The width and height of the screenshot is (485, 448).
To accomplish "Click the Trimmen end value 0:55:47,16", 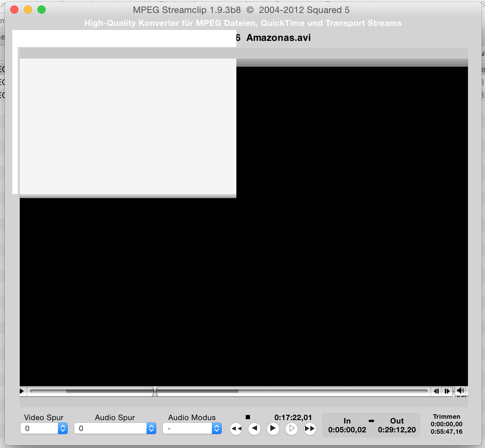I will [447, 432].
